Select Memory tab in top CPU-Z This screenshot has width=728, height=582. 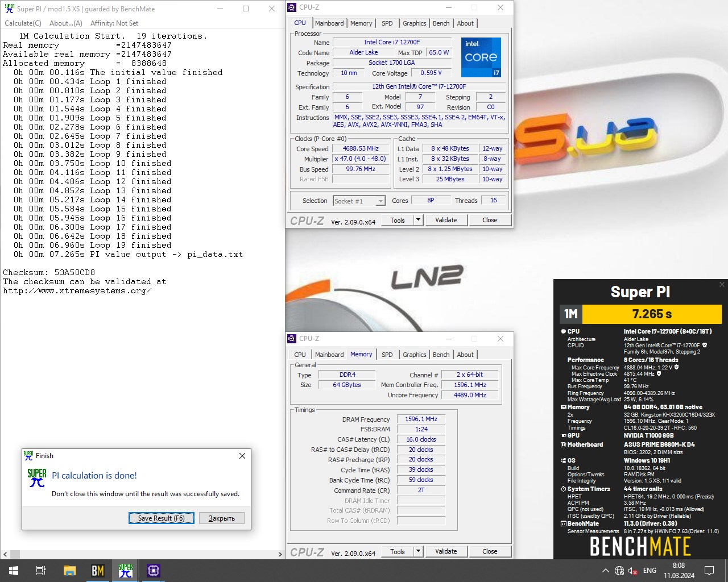361,23
